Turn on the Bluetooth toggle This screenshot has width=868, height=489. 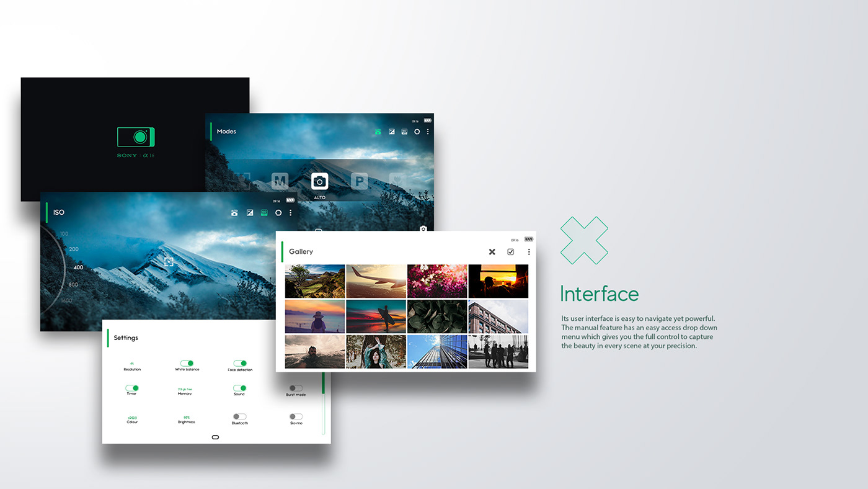pyautogui.click(x=240, y=416)
